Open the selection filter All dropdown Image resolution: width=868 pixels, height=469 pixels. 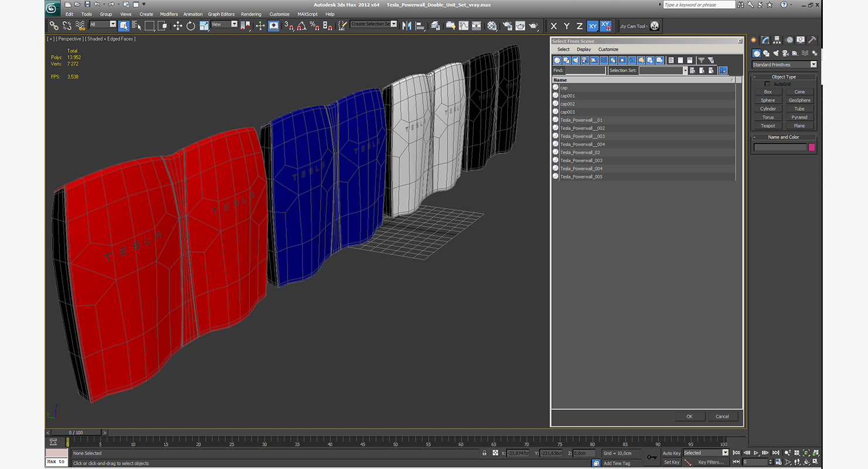point(103,25)
